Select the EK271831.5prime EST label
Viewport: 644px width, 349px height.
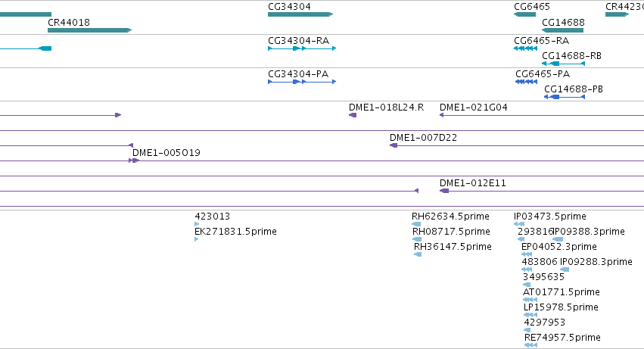point(235,232)
